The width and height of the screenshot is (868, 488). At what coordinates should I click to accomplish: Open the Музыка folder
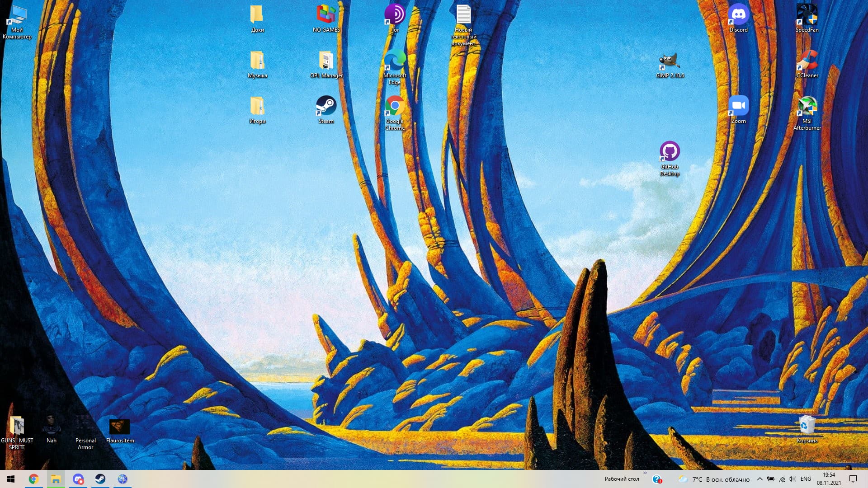257,64
